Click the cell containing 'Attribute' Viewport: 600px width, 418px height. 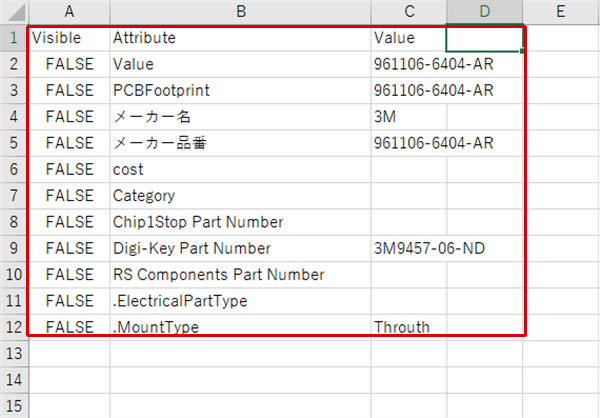(240, 38)
